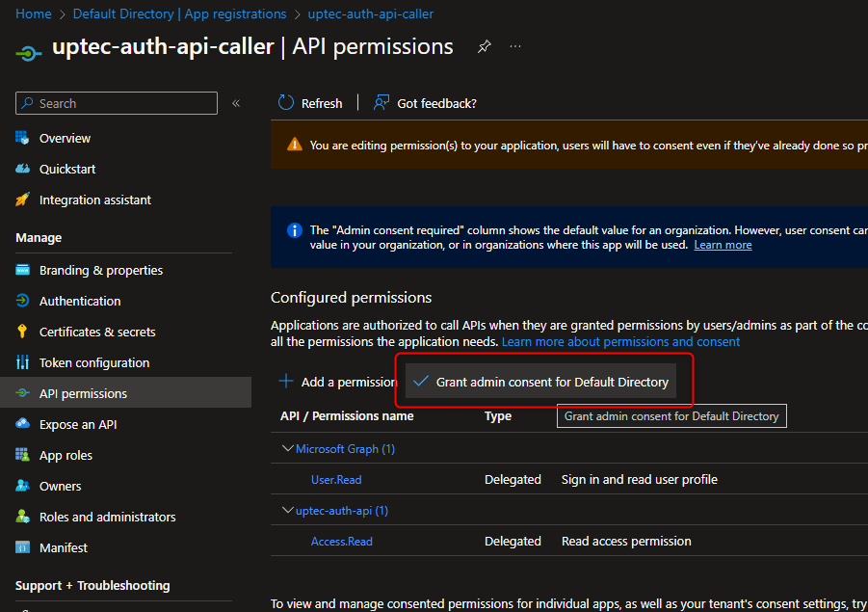The height and width of the screenshot is (612, 868).
Task: Open the Integration assistant page
Action: pyautogui.click(x=94, y=200)
